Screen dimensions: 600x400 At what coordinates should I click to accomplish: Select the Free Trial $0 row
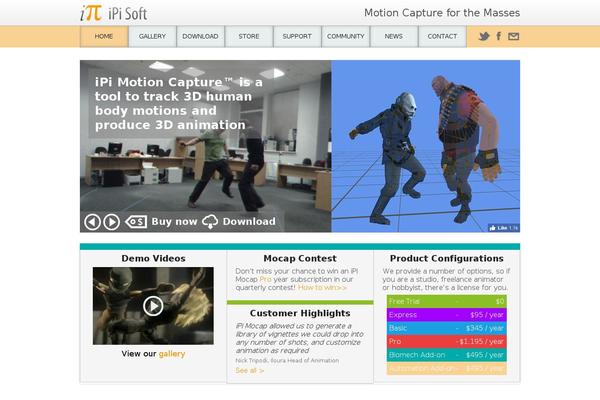(x=447, y=301)
